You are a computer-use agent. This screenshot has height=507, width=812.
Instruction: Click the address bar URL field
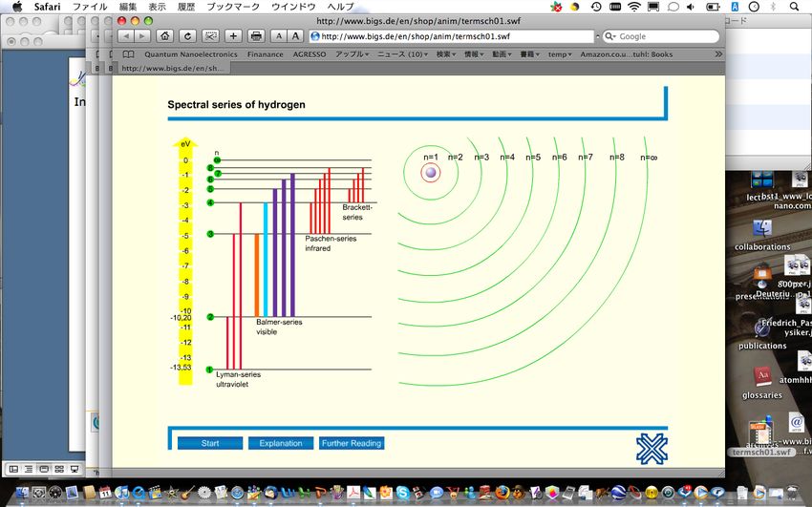[451, 36]
